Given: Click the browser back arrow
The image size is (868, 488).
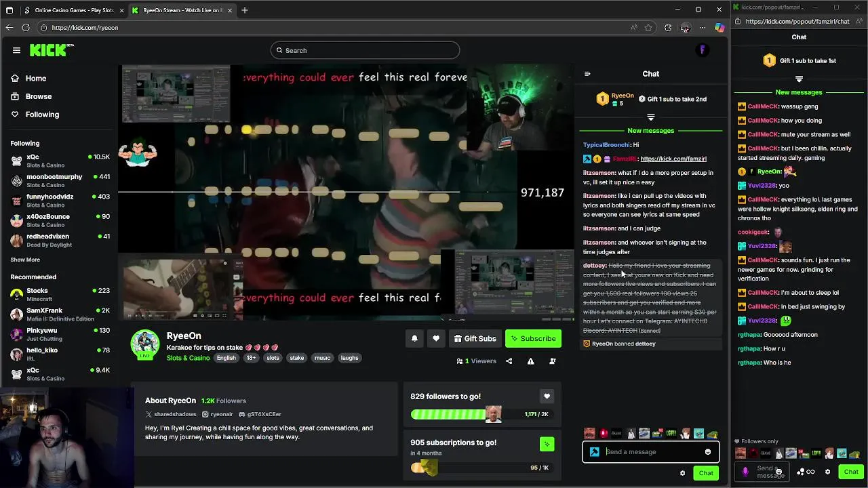Looking at the screenshot, I should (x=9, y=28).
